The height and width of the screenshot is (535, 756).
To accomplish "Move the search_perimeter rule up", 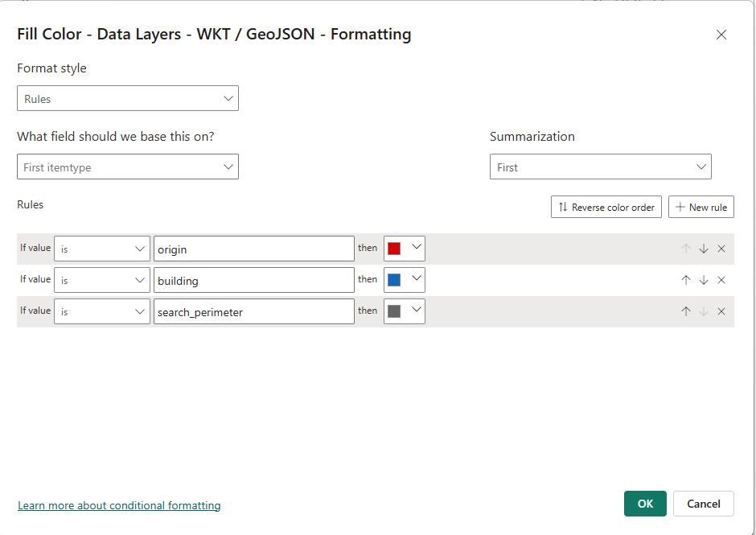I will 686,311.
